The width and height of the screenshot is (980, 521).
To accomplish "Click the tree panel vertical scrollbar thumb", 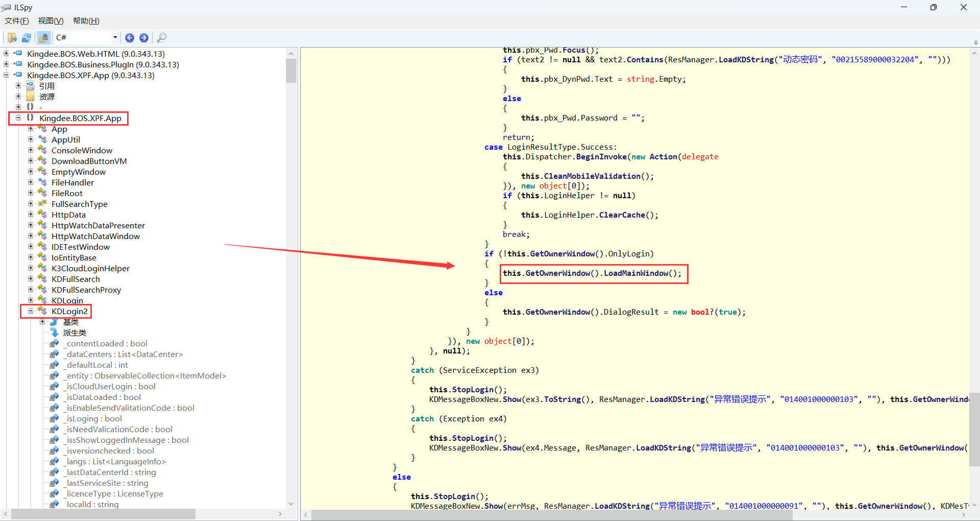I will pyautogui.click(x=291, y=70).
